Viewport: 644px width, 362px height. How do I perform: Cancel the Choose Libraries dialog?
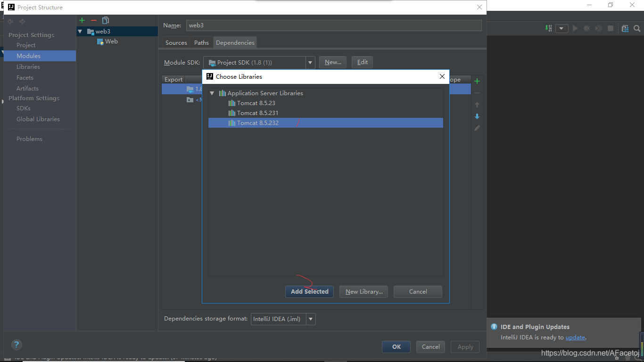[x=418, y=292]
